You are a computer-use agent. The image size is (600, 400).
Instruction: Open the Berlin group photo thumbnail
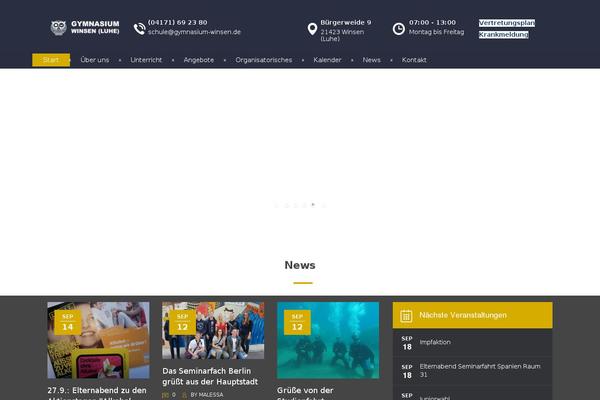tap(213, 330)
